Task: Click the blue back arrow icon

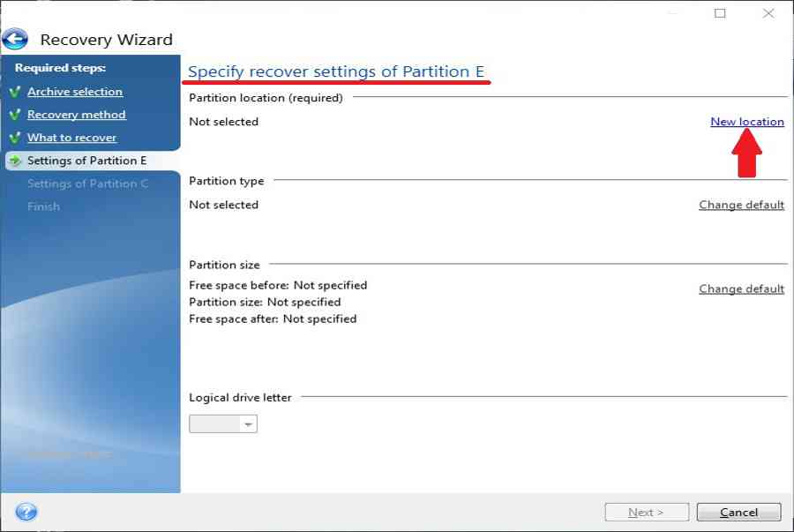Action: coord(15,39)
